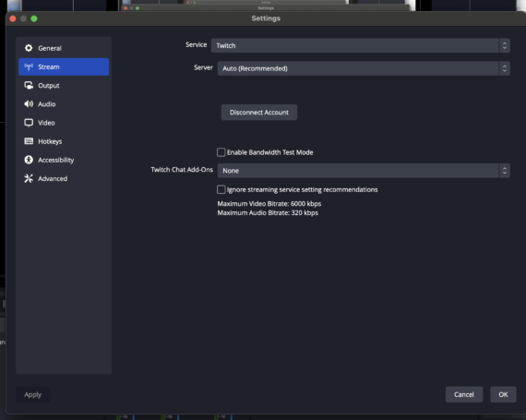Click the Audio speaker icon
Screen dimensions: 526x420
point(29,104)
